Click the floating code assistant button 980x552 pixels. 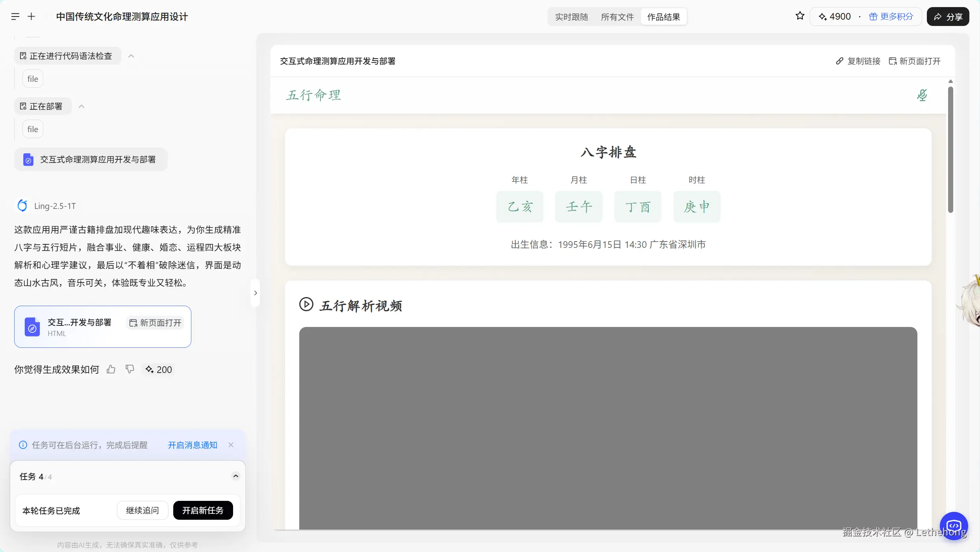(x=954, y=526)
